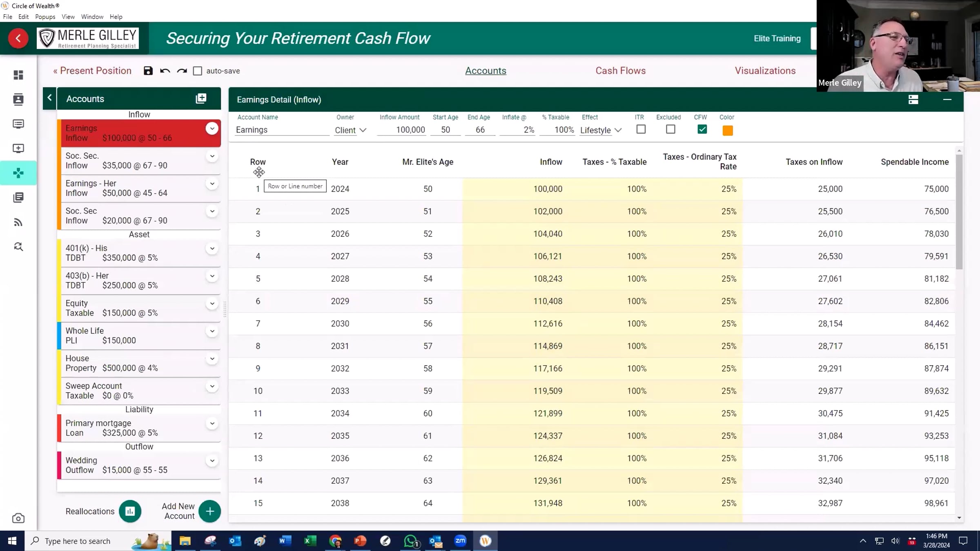Click the camera snapshot icon in the sidebar
Screen dimensions: 980x551
(x=18, y=518)
